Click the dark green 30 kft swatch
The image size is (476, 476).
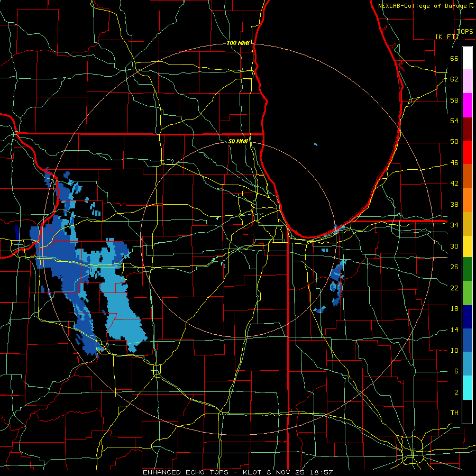pyautogui.click(x=467, y=269)
